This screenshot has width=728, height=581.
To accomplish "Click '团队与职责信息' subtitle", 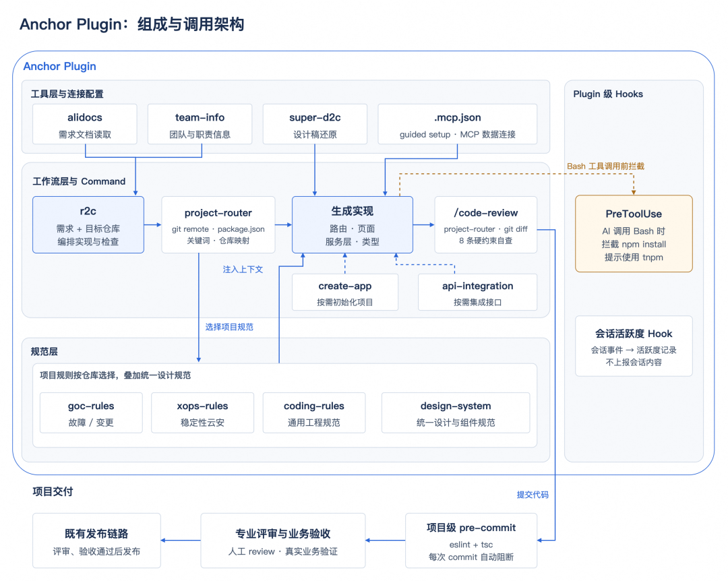I will point(200,134).
